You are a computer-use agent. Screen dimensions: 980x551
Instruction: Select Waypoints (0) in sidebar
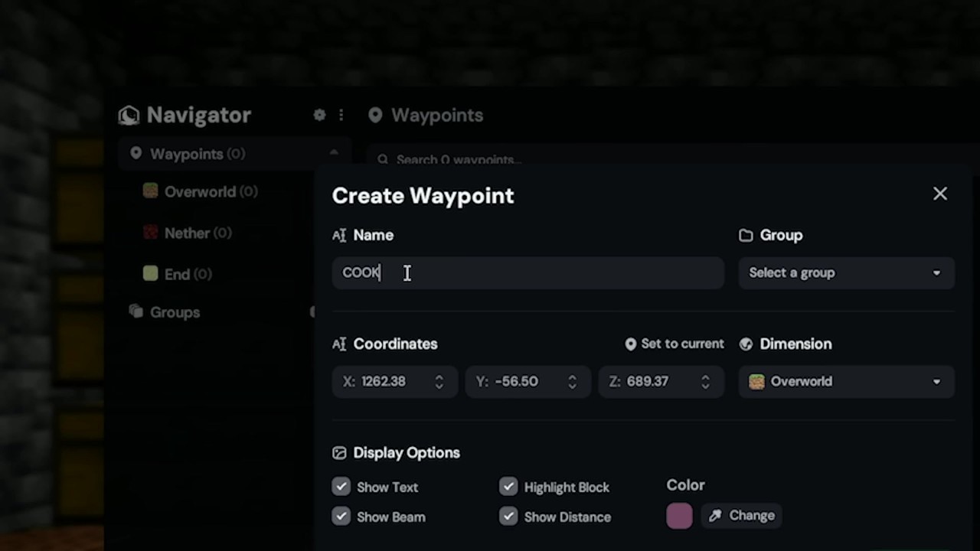(234, 154)
